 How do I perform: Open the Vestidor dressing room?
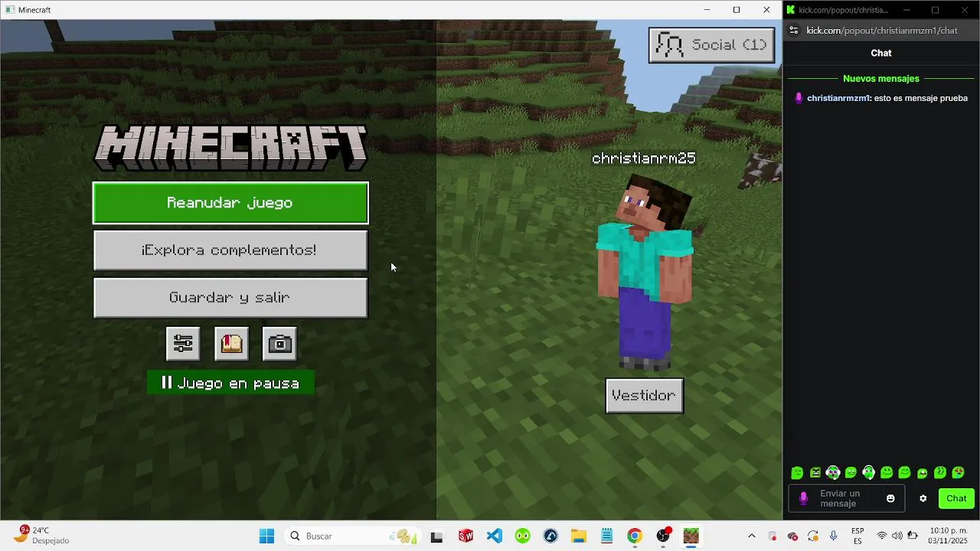pos(645,396)
